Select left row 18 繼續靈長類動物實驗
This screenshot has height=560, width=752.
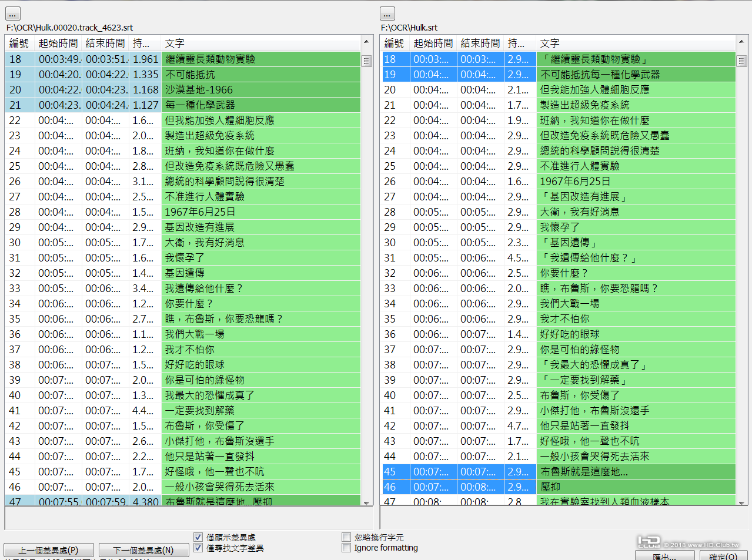(x=183, y=59)
